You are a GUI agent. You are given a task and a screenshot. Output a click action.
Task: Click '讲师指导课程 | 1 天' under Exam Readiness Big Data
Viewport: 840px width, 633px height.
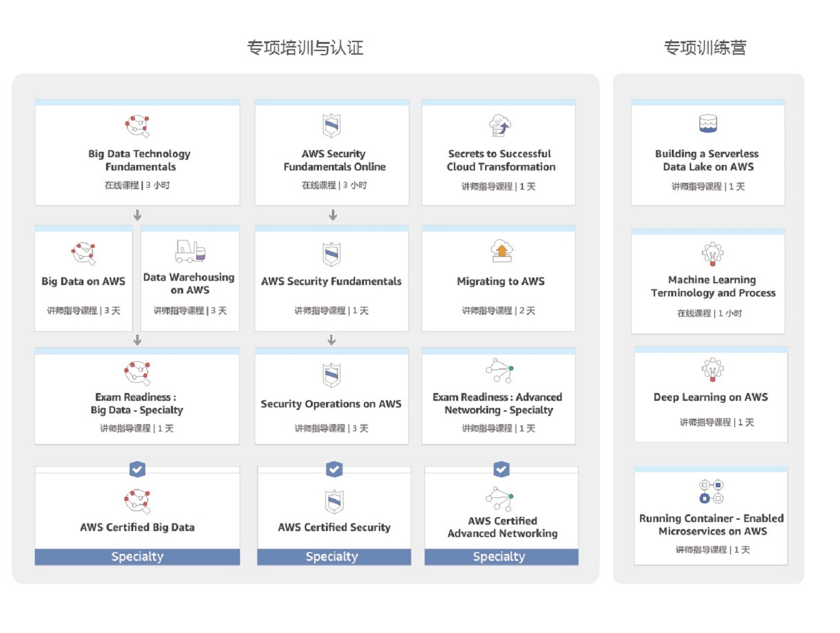[x=137, y=428]
